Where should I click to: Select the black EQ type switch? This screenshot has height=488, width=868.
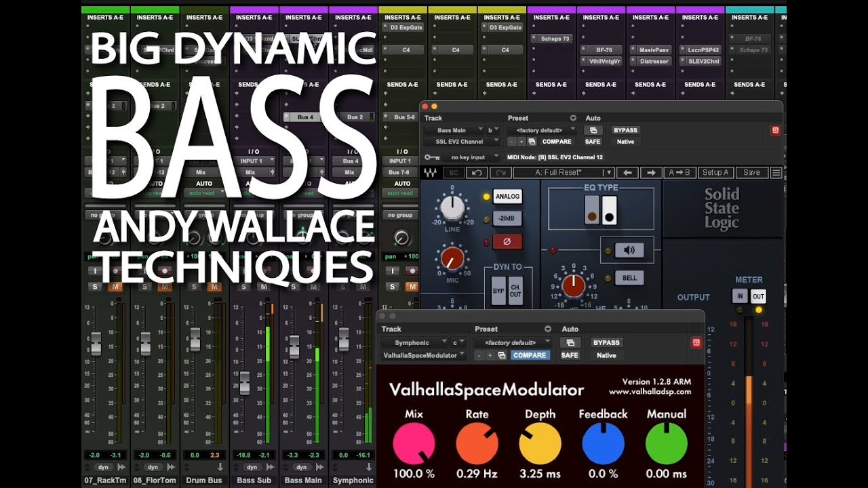tap(608, 210)
